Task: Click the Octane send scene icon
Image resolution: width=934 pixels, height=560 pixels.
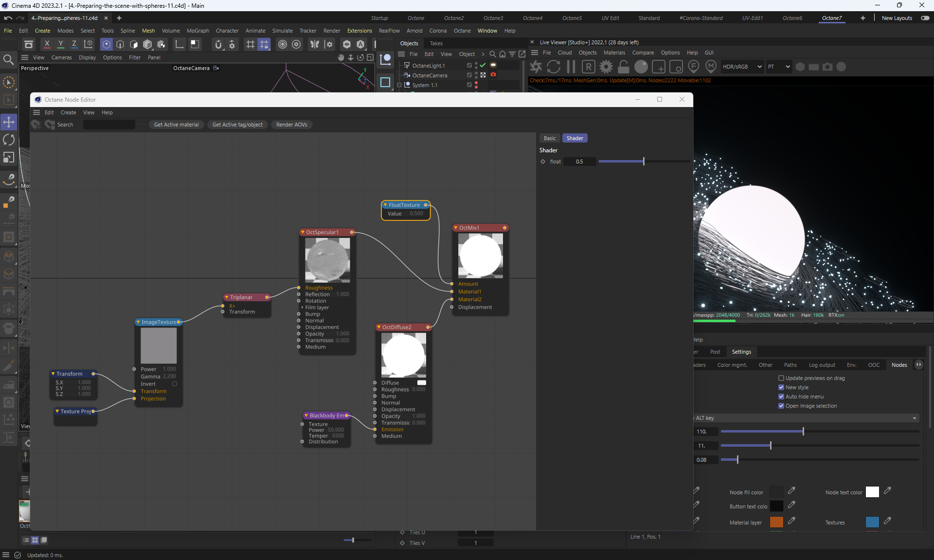Action: click(x=536, y=67)
